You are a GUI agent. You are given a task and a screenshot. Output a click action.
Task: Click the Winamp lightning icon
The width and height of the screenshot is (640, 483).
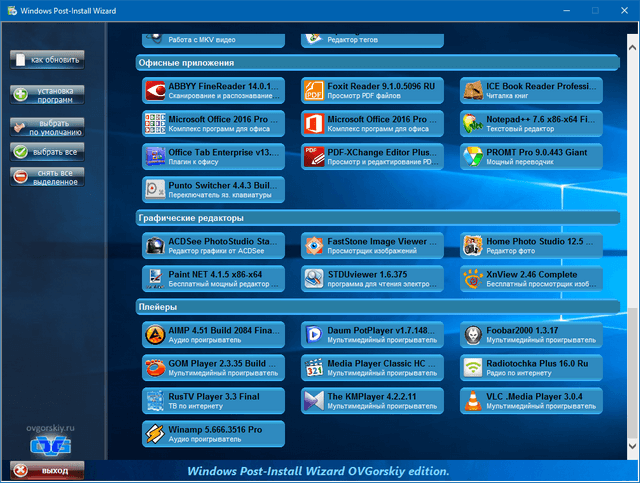[155, 434]
